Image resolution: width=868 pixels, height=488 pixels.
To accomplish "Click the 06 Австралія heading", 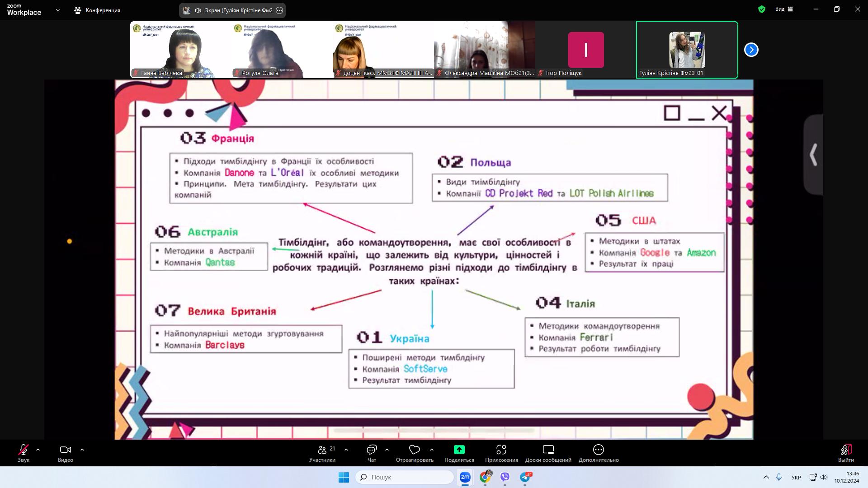I will point(196,232).
